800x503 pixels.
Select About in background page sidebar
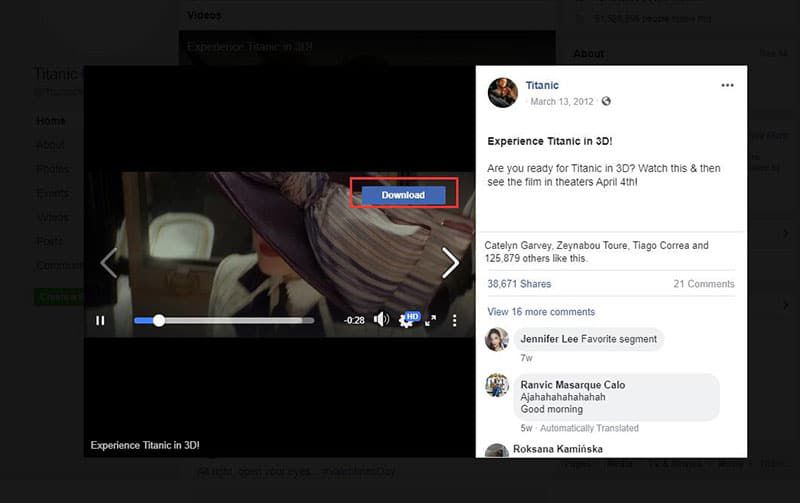coord(50,145)
